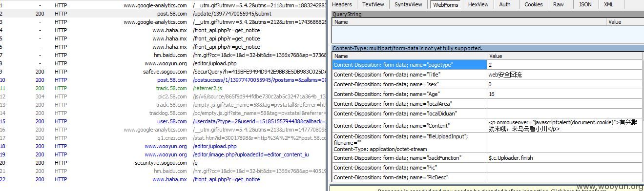Open the JSON tab
Screen dimensions: 644x191
[x=585, y=4]
